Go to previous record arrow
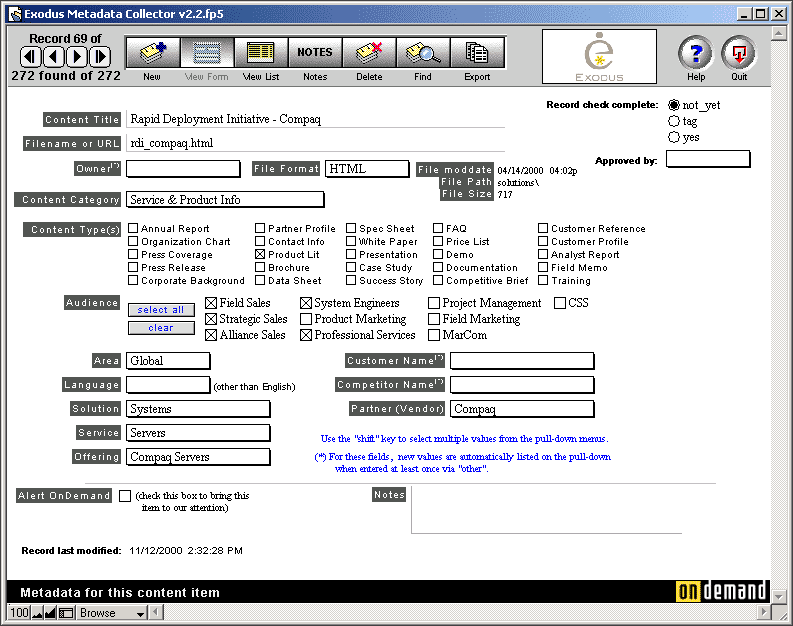This screenshot has width=793, height=626. 54,57
